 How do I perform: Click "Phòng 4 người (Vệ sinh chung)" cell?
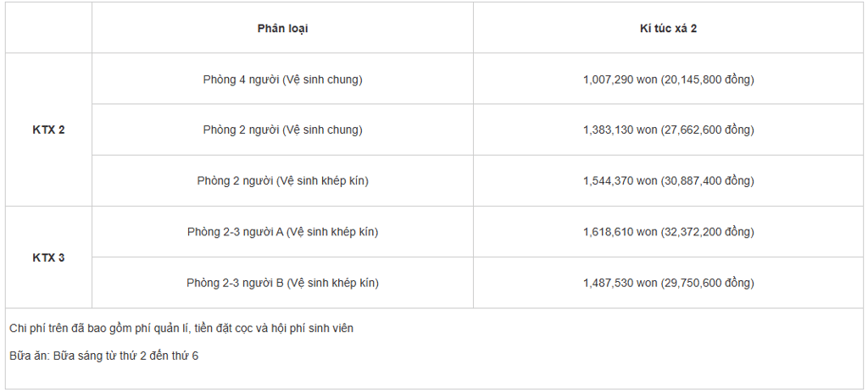click(282, 80)
